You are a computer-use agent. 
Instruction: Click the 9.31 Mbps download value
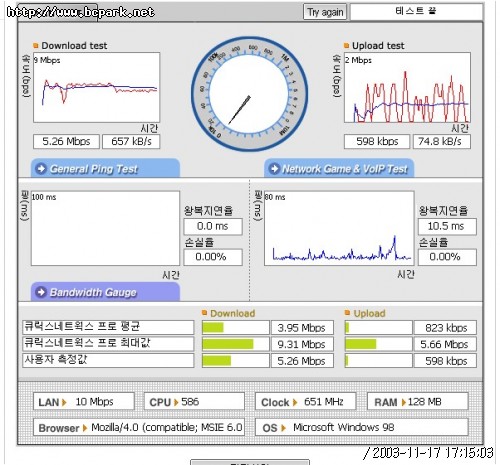click(x=302, y=344)
